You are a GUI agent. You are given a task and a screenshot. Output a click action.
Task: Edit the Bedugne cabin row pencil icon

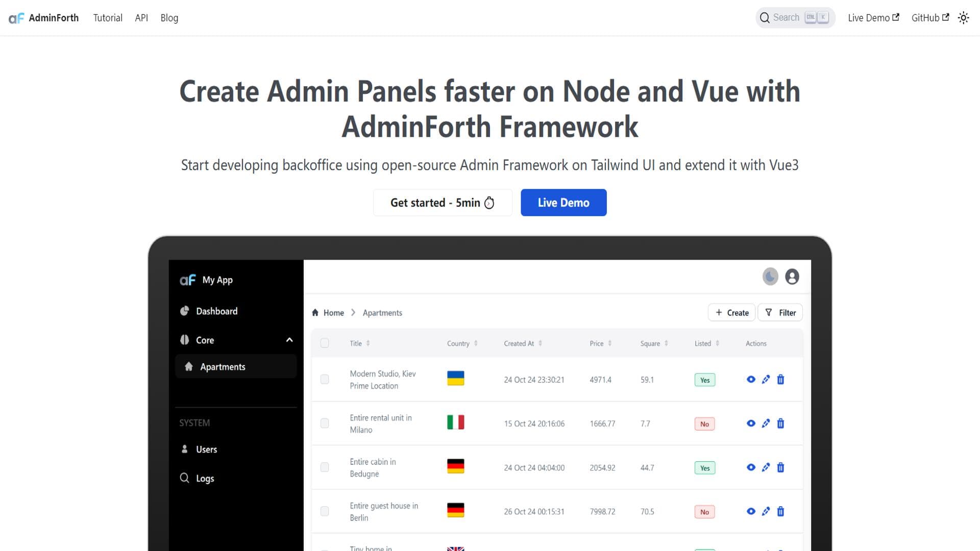point(766,467)
